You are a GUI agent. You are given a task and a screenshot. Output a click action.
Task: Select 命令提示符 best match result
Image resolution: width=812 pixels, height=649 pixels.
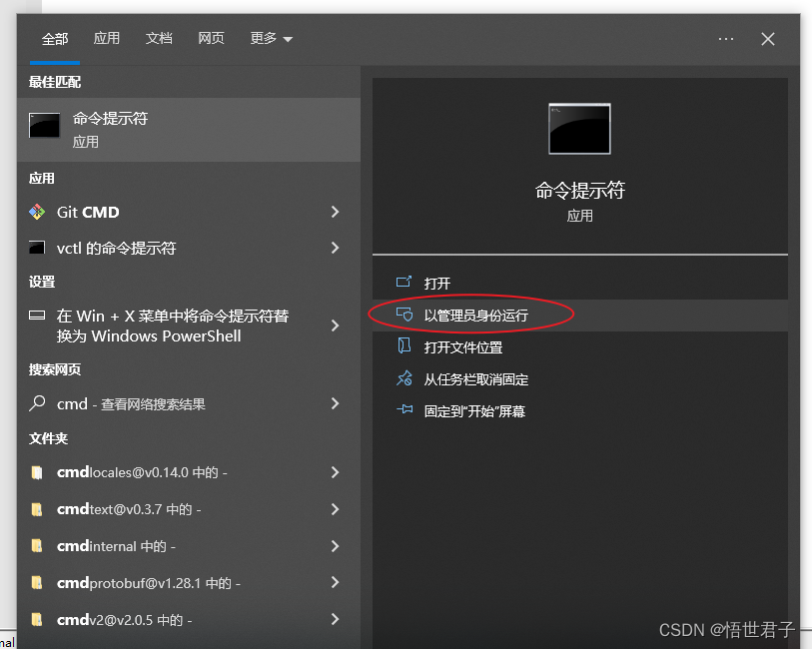coord(189,130)
